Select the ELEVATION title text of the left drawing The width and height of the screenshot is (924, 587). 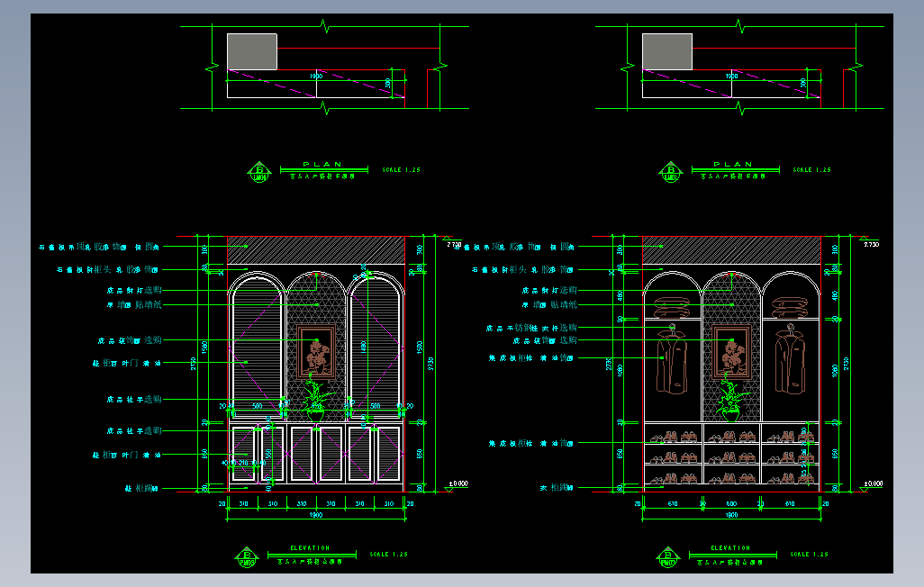pos(310,548)
